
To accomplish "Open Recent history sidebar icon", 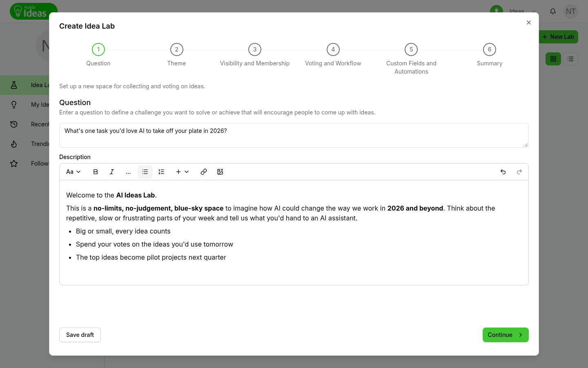I will [x=14, y=124].
